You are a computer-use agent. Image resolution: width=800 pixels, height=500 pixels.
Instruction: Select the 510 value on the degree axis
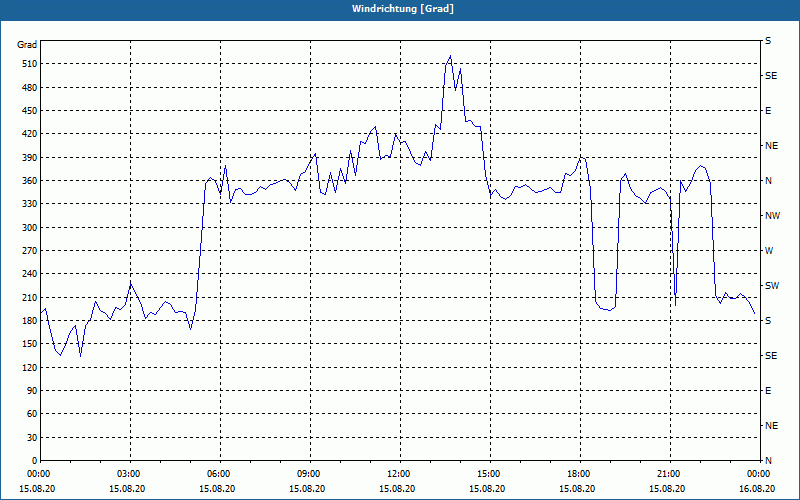(x=30, y=64)
